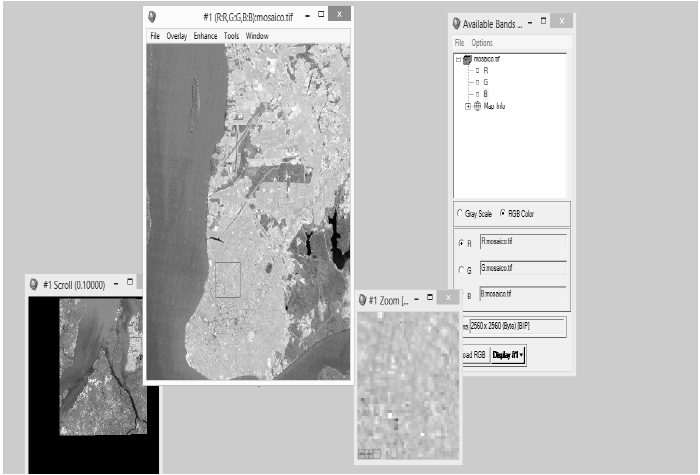Select the R channel radio button

[460, 242]
